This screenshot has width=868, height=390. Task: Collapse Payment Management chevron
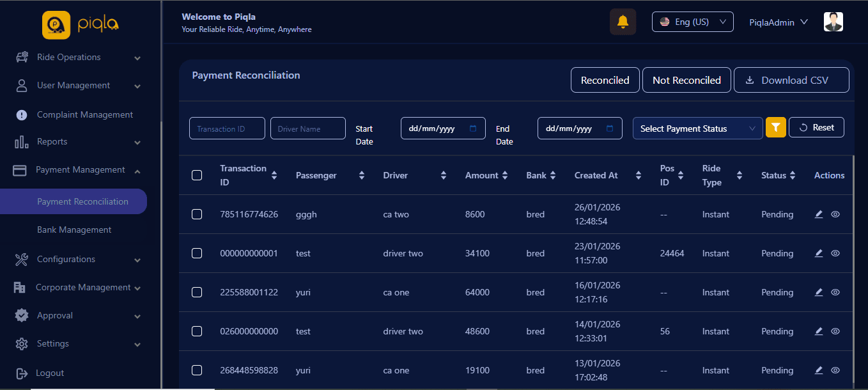click(137, 170)
